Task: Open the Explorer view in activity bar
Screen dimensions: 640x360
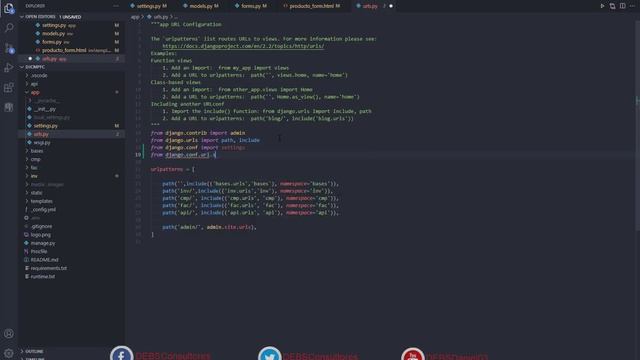Action: click(x=9, y=8)
